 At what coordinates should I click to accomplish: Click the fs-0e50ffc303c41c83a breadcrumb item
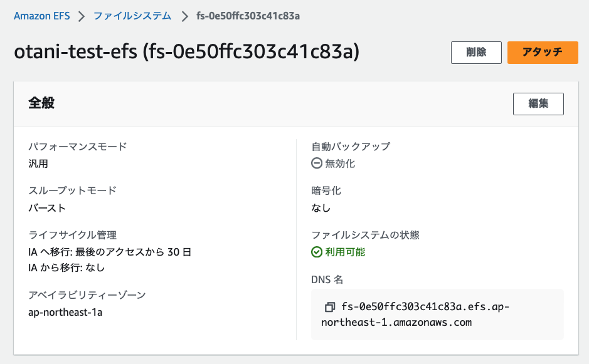pyautogui.click(x=248, y=16)
